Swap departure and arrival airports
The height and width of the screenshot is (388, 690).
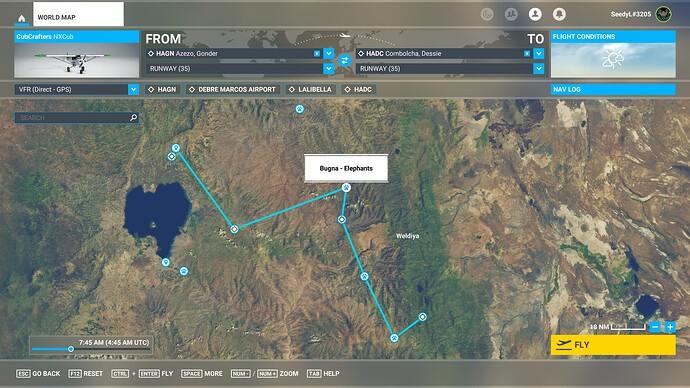(345, 60)
